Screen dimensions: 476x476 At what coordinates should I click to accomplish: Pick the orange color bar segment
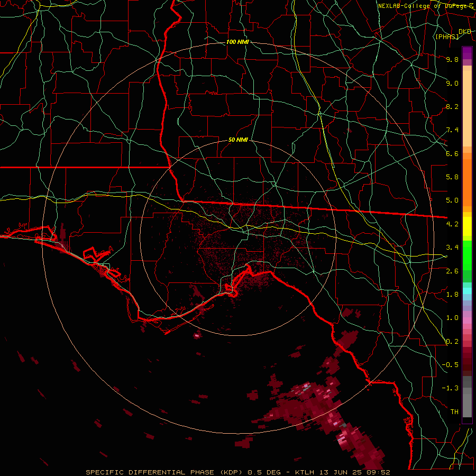point(467,182)
